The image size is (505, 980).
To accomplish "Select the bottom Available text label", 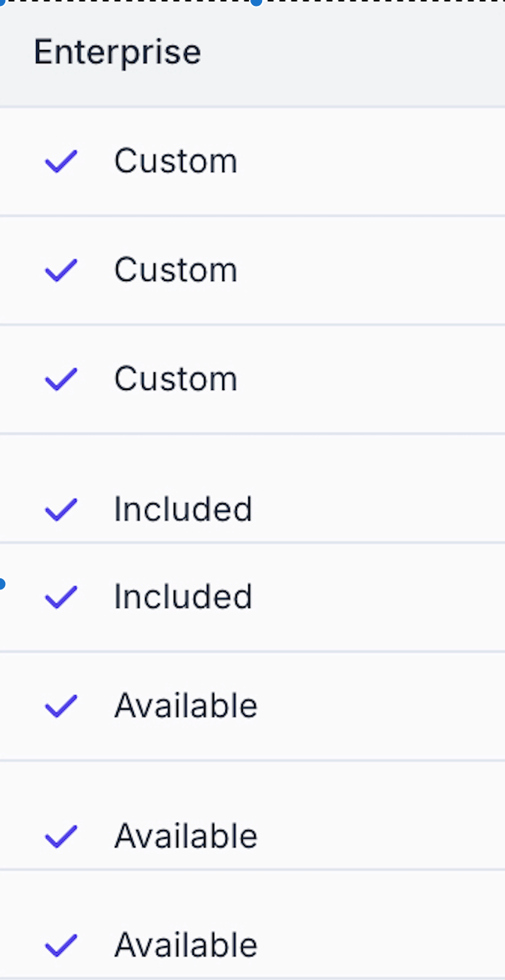I will coord(186,945).
